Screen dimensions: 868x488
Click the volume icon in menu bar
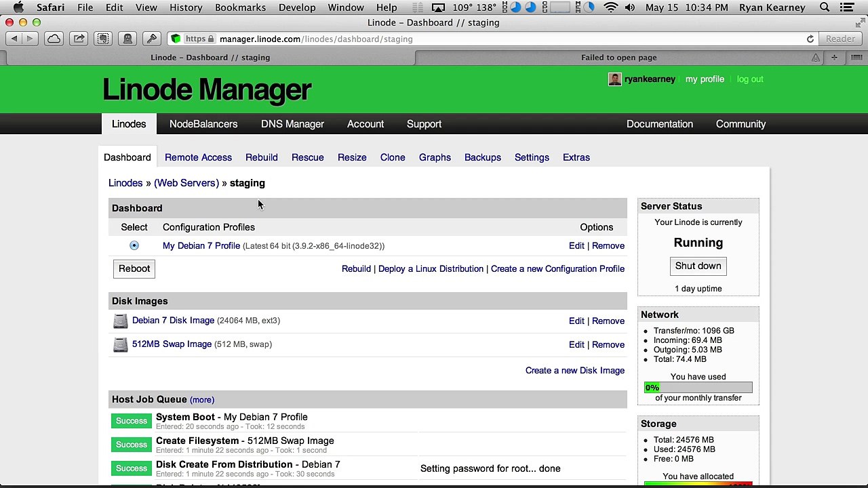[x=630, y=7]
